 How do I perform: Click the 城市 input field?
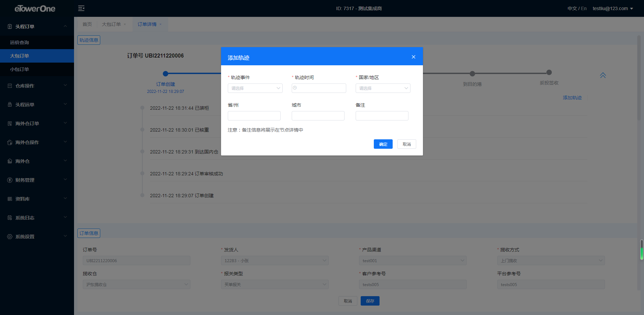[x=318, y=116]
